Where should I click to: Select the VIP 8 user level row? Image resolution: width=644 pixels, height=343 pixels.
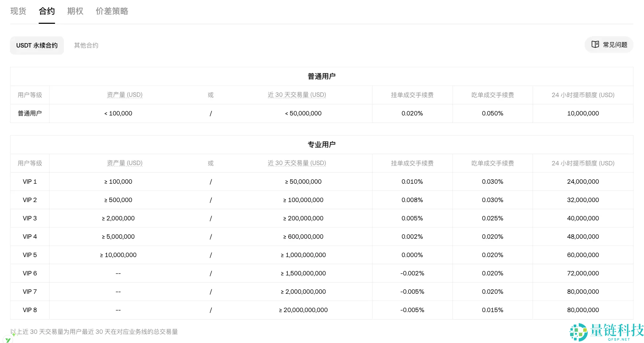(x=30, y=310)
